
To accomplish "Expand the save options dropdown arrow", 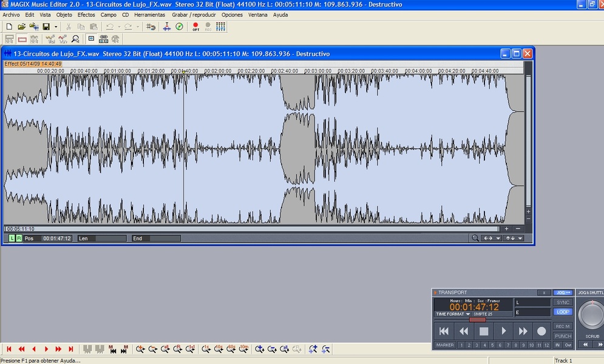I will click(x=56, y=27).
